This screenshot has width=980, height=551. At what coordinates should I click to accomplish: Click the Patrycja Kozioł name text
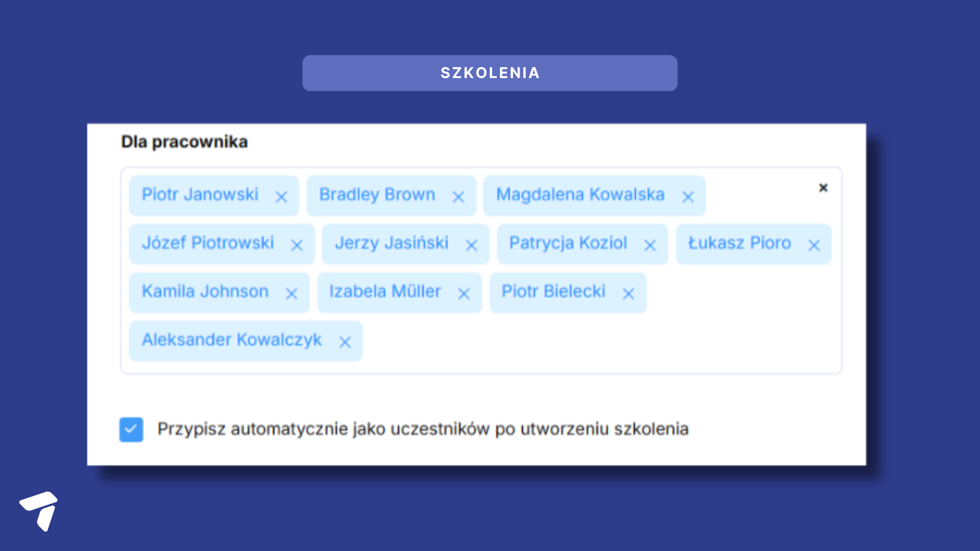click(x=568, y=243)
